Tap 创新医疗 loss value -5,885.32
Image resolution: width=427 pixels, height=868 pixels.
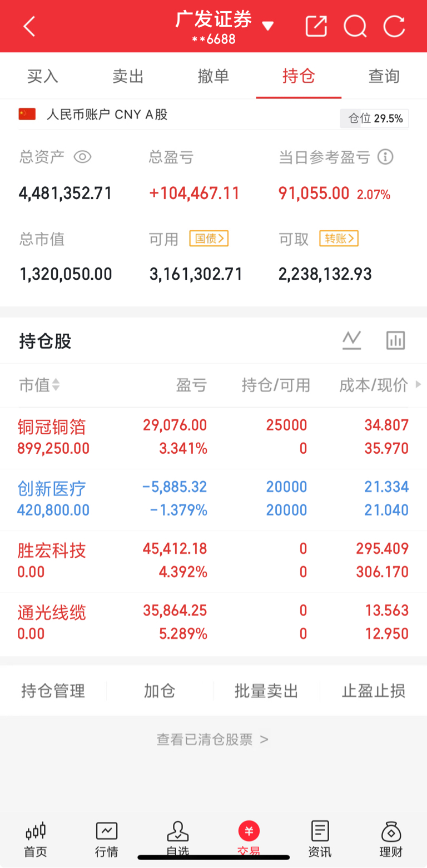pos(175,487)
